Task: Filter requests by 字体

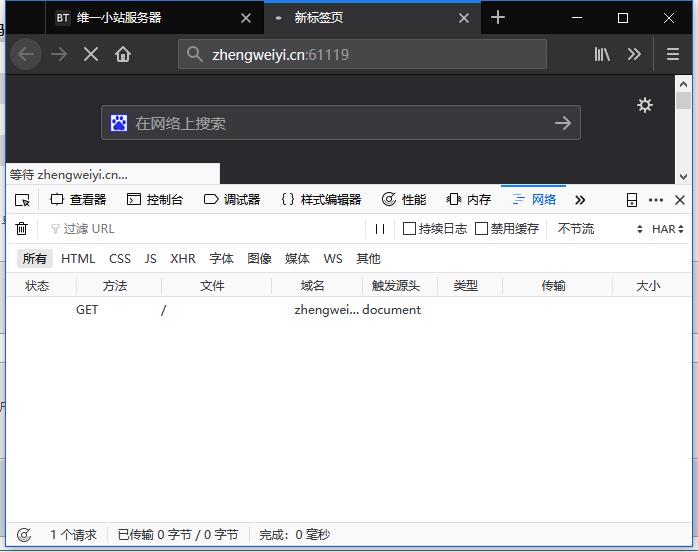Action: point(221,259)
